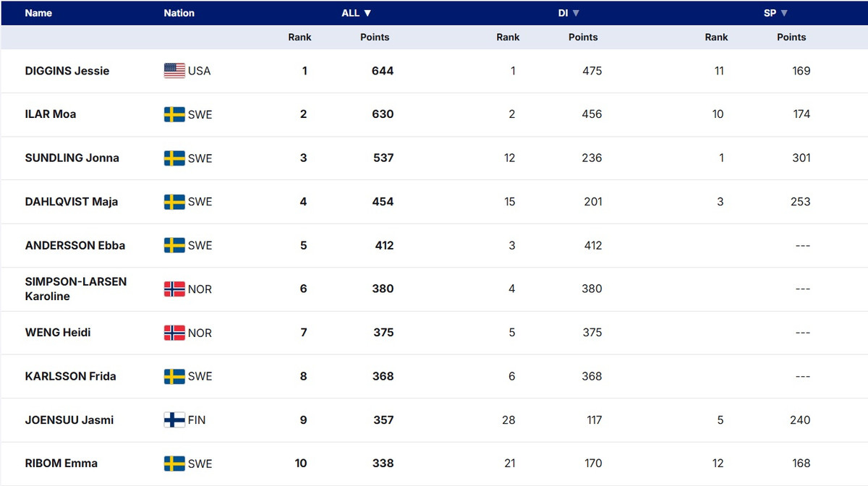Click the Finland flag beside Joensuu Jasmi
Screen dimensions: 868x486
174,420
